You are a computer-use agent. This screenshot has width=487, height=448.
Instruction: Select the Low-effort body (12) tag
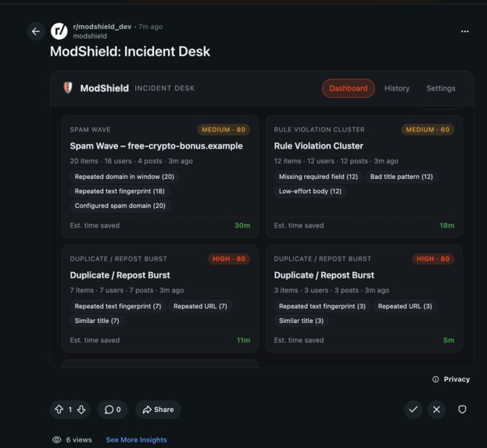click(310, 191)
